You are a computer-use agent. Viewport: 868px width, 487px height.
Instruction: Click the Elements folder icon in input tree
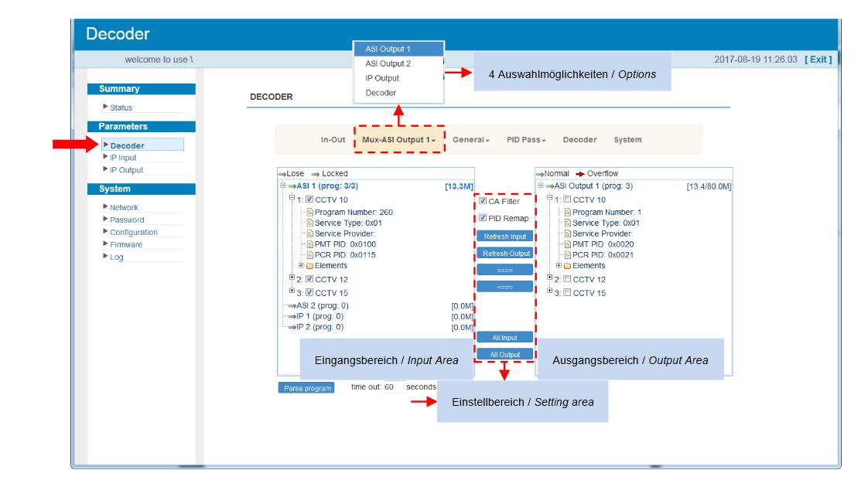[x=310, y=266]
